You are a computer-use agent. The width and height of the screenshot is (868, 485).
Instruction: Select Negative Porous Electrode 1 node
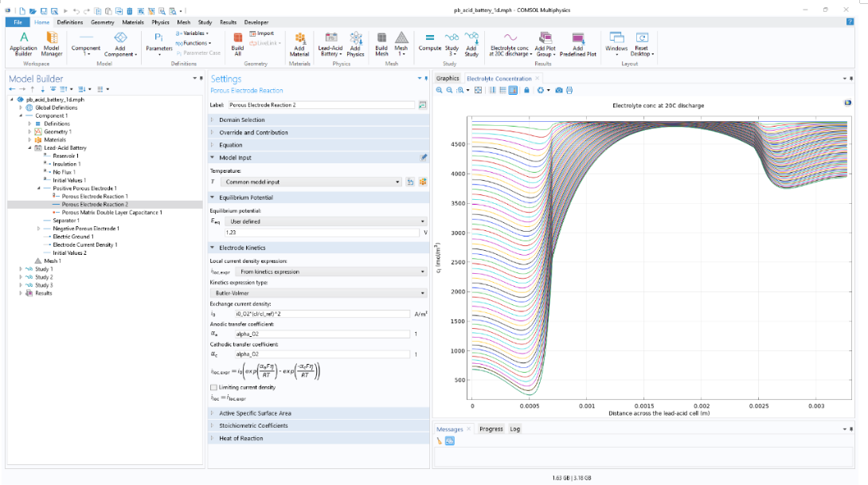point(86,229)
